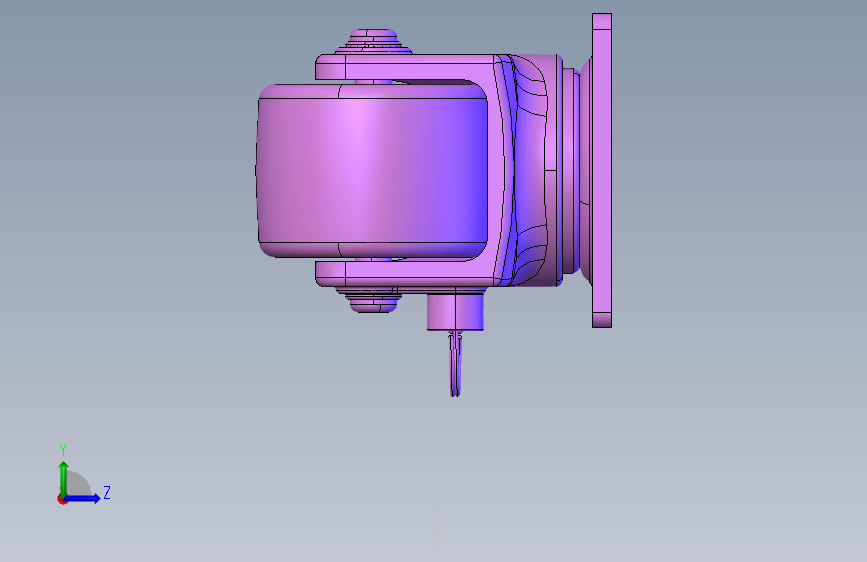Viewport: 867px width, 562px height.
Task: Select the upper fork arm of the bracket
Action: [406, 67]
